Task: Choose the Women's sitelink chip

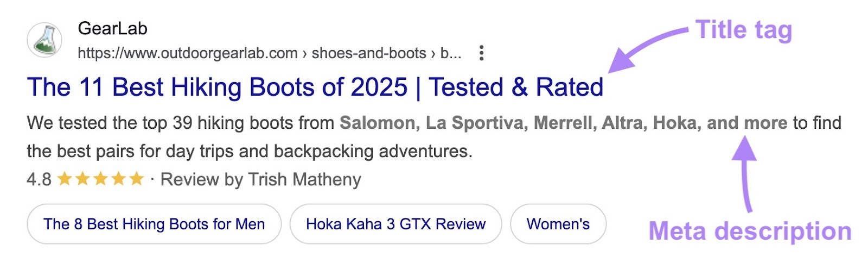Action: coord(558,224)
